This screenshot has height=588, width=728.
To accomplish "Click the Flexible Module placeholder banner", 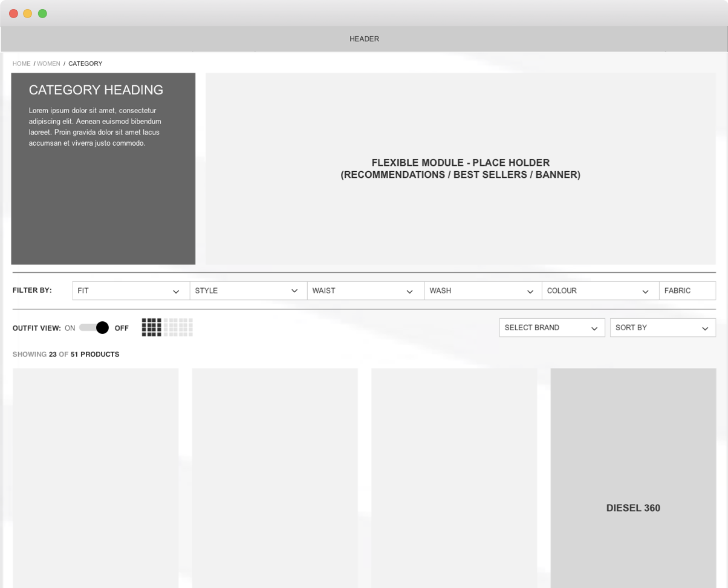I will [460, 169].
